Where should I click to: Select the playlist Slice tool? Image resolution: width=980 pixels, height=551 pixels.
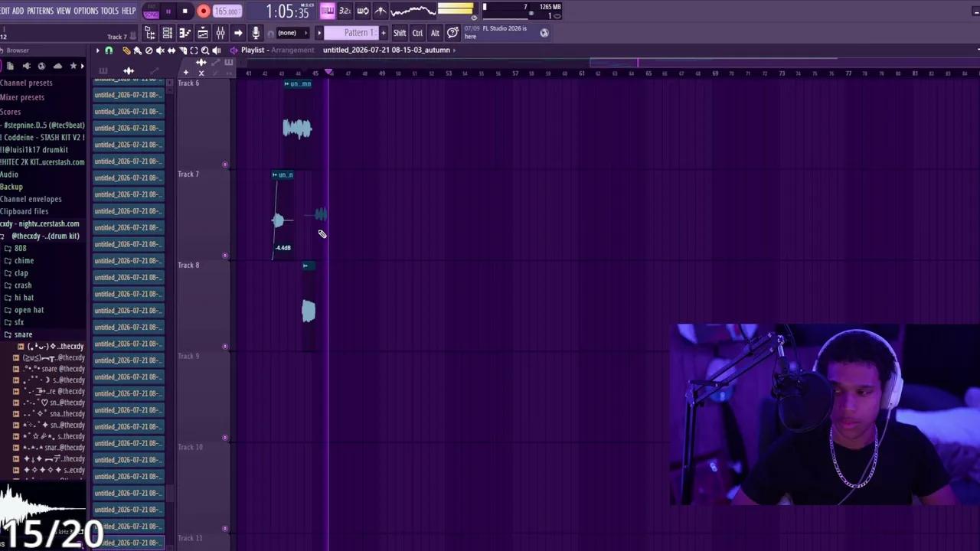click(183, 51)
